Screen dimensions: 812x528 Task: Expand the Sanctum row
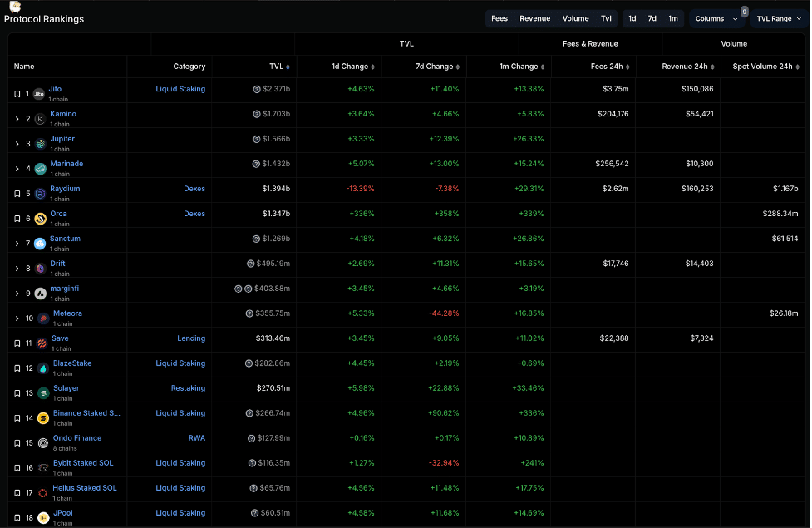tap(17, 244)
